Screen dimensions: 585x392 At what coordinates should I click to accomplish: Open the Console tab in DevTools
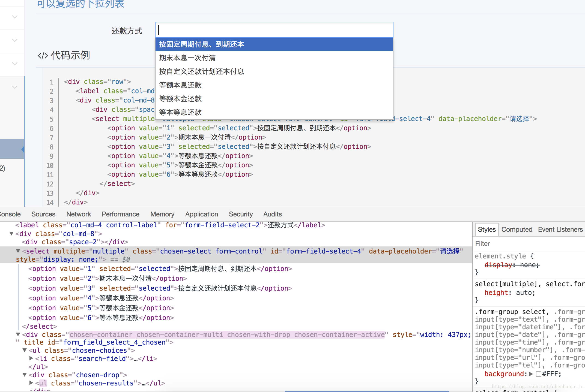(10, 214)
